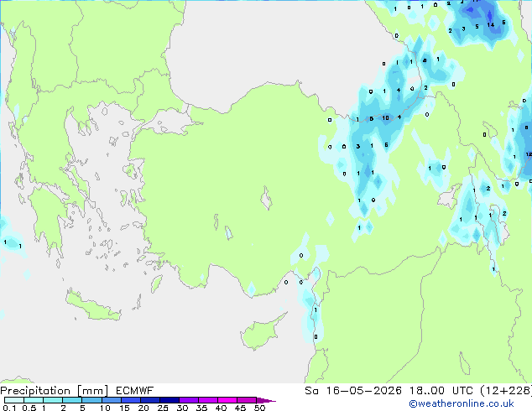532x411 pixels.
Task: Click the weatheronline.co.uk copyright link
Action: point(461,403)
